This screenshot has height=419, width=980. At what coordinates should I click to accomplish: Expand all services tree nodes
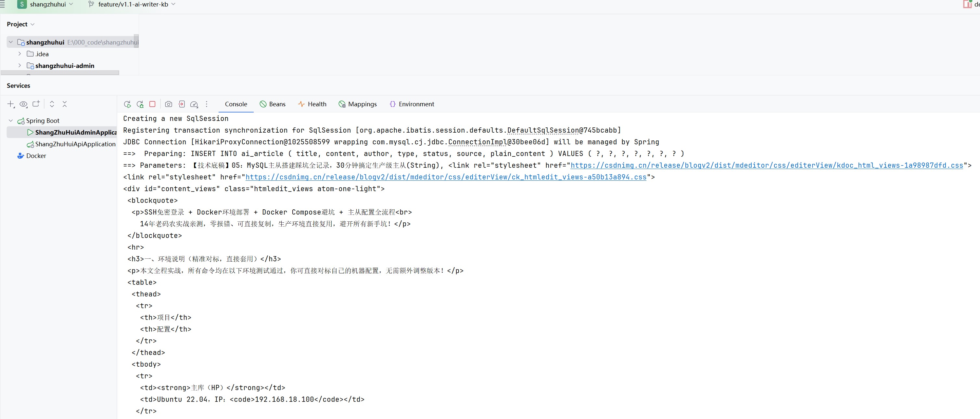[x=52, y=104]
